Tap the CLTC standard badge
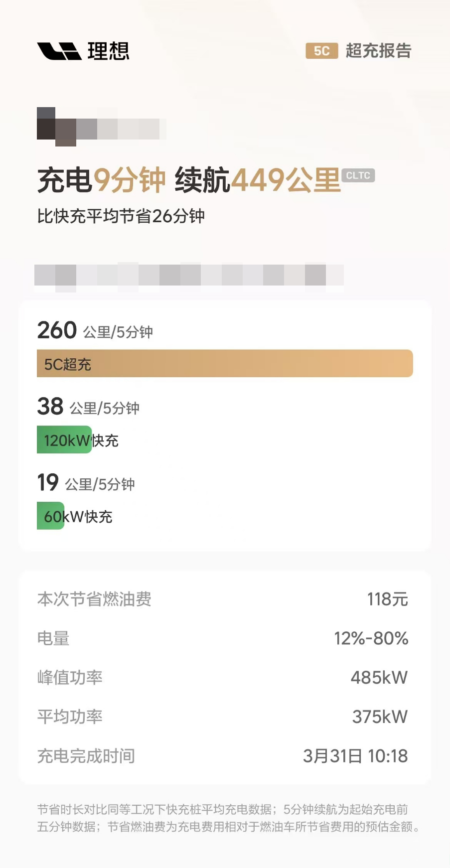 point(358,175)
